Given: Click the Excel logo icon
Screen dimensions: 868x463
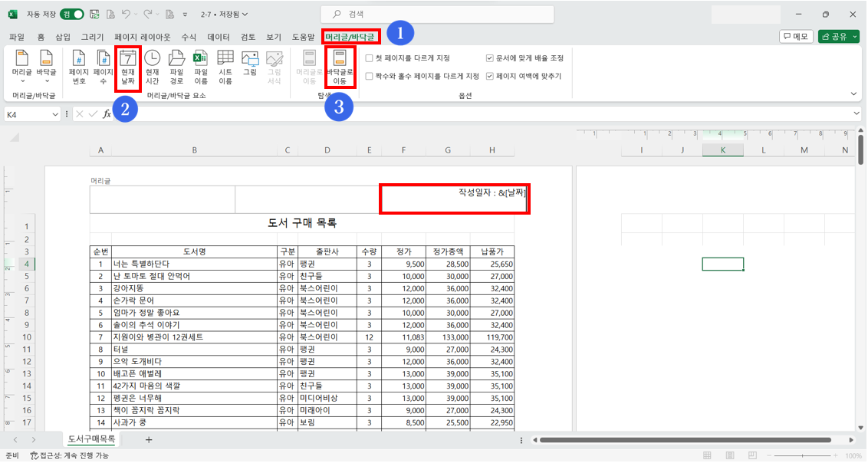Looking at the screenshot, I should pyautogui.click(x=12, y=15).
